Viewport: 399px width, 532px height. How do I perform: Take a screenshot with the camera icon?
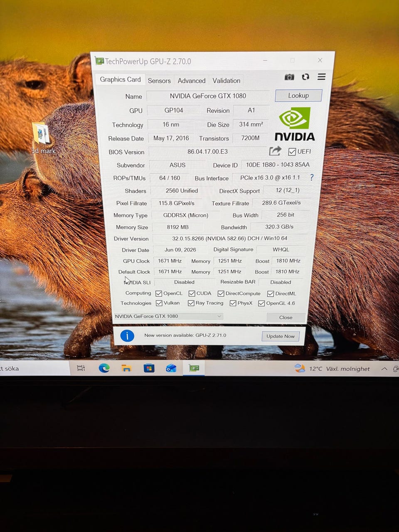click(x=289, y=77)
